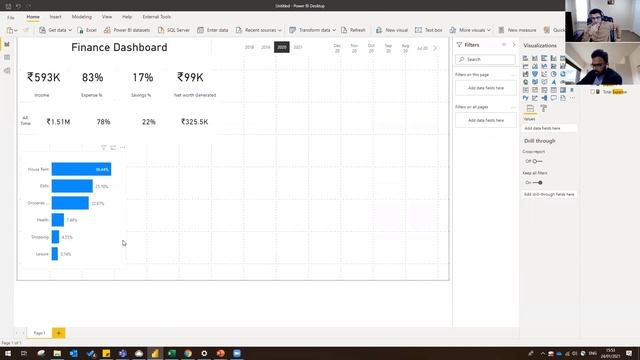Insert a Text box from ribbon
The image size is (640, 360).
pyautogui.click(x=429, y=30)
